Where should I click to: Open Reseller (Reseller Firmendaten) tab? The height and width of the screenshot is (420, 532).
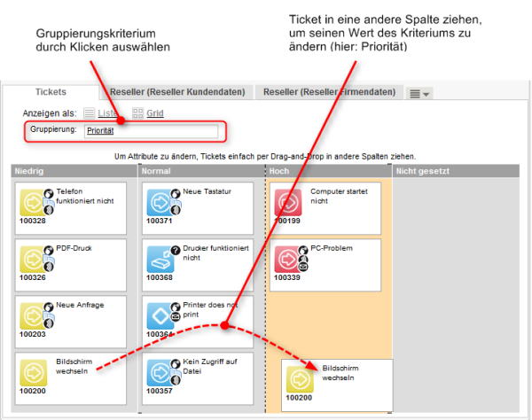[x=329, y=92]
